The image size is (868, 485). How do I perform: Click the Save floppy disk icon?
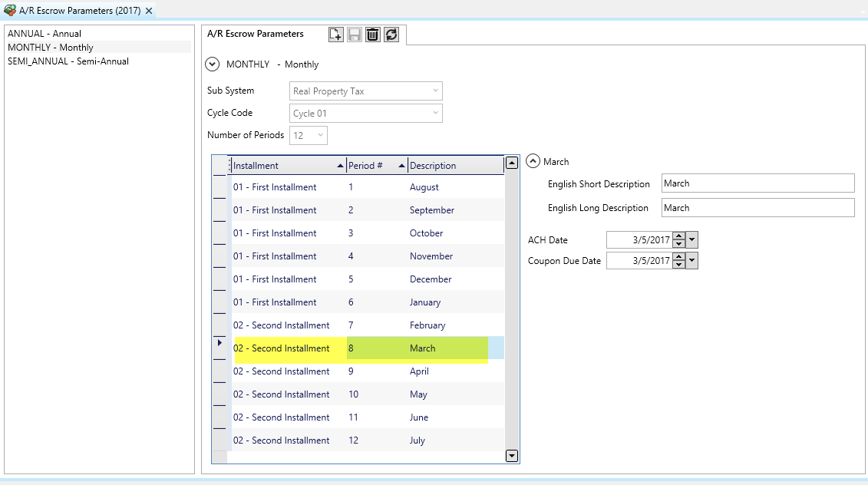point(355,35)
